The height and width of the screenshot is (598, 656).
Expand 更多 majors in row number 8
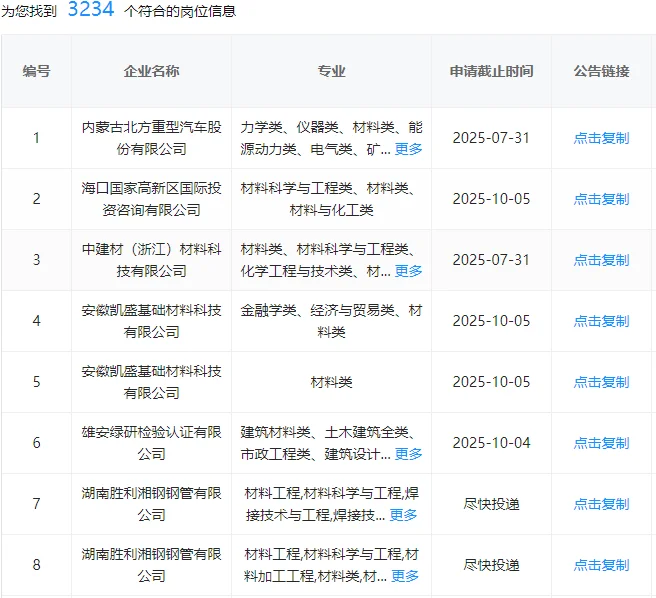[405, 576]
